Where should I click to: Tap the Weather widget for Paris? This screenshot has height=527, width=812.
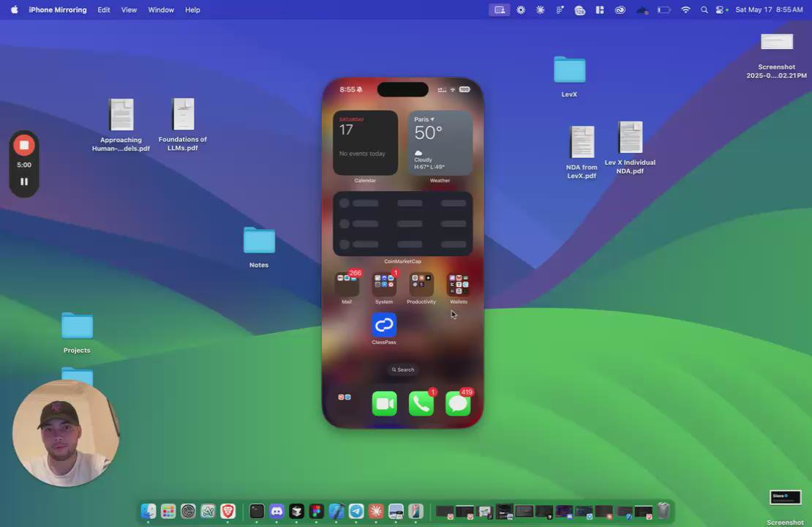pos(440,143)
